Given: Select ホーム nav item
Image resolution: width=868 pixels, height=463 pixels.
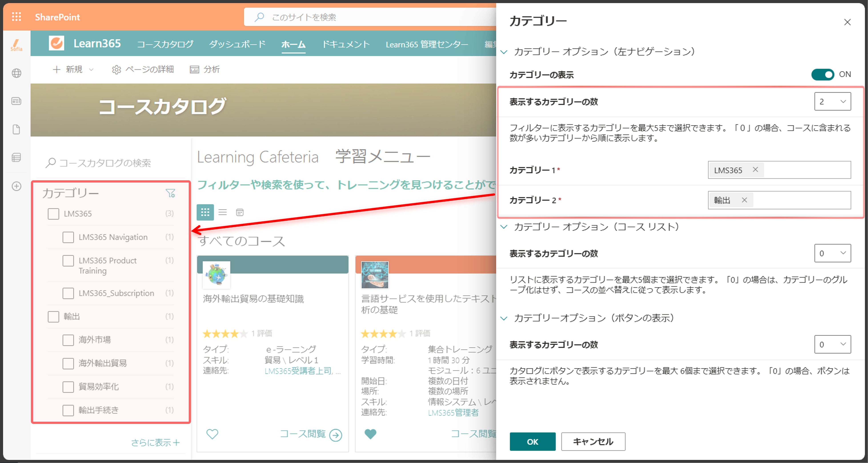Looking at the screenshot, I should [x=293, y=44].
